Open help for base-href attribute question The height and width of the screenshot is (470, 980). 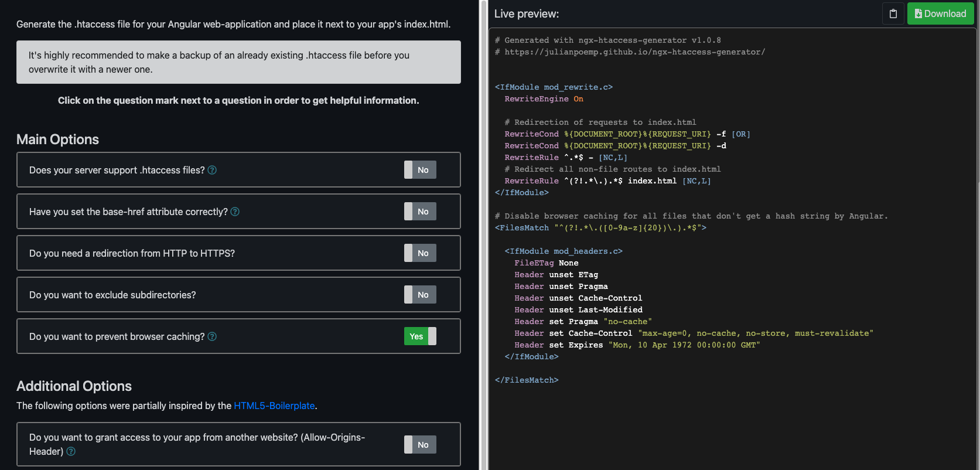point(235,212)
